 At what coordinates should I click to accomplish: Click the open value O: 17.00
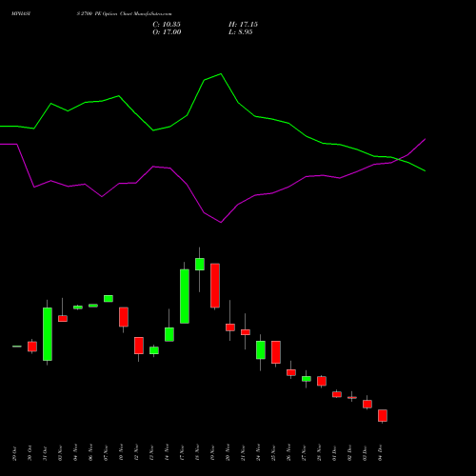(x=167, y=32)
